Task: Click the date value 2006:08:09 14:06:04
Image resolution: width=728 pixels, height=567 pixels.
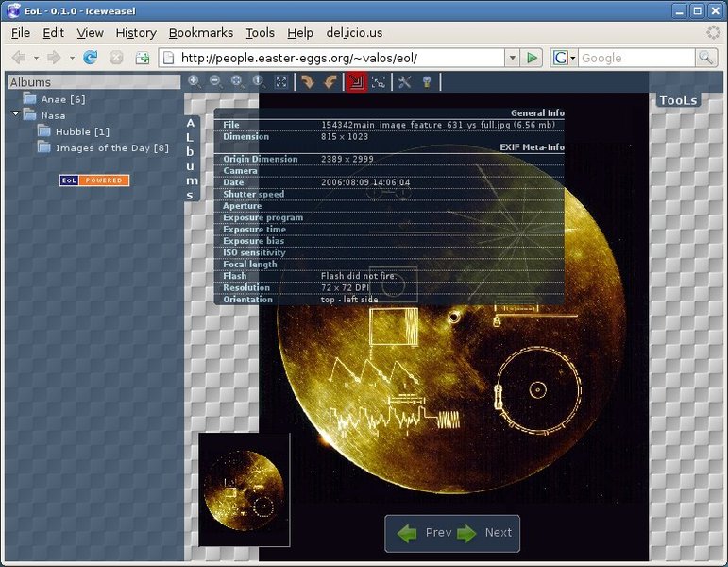Action: [x=365, y=182]
